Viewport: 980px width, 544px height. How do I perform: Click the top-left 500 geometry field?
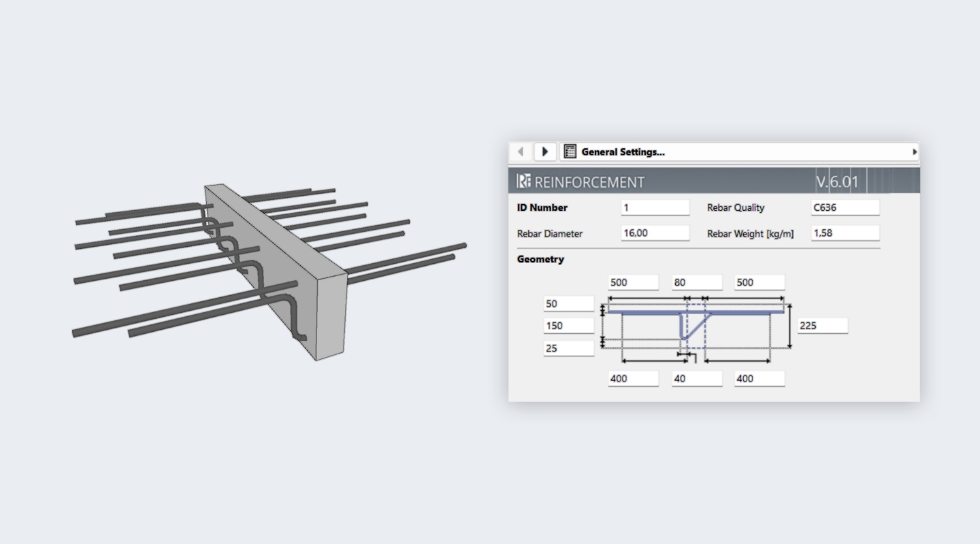[633, 282]
